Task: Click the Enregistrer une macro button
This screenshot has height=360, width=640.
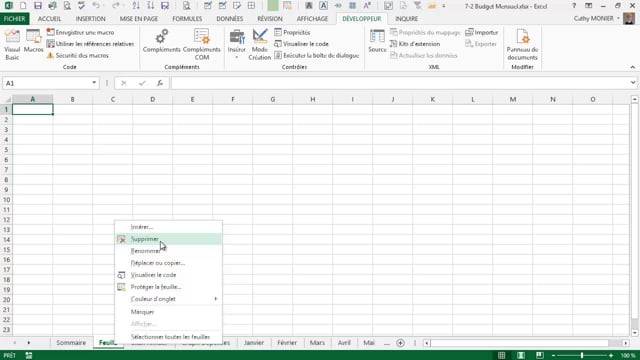Action: click(80, 32)
